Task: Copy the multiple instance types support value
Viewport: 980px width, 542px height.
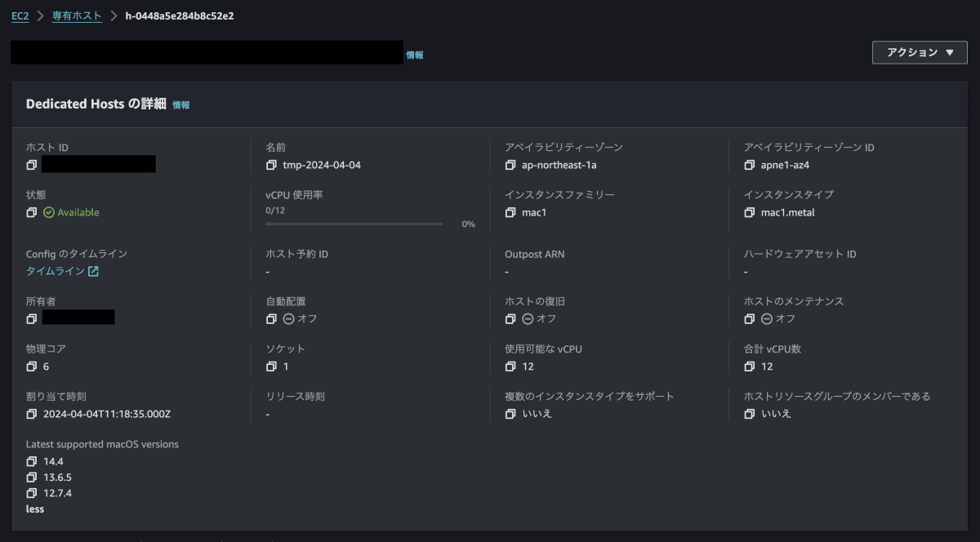Action: (510, 414)
